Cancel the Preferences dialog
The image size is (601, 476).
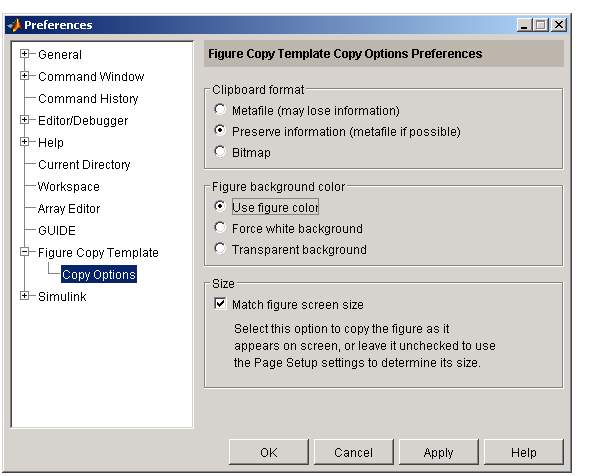(353, 452)
